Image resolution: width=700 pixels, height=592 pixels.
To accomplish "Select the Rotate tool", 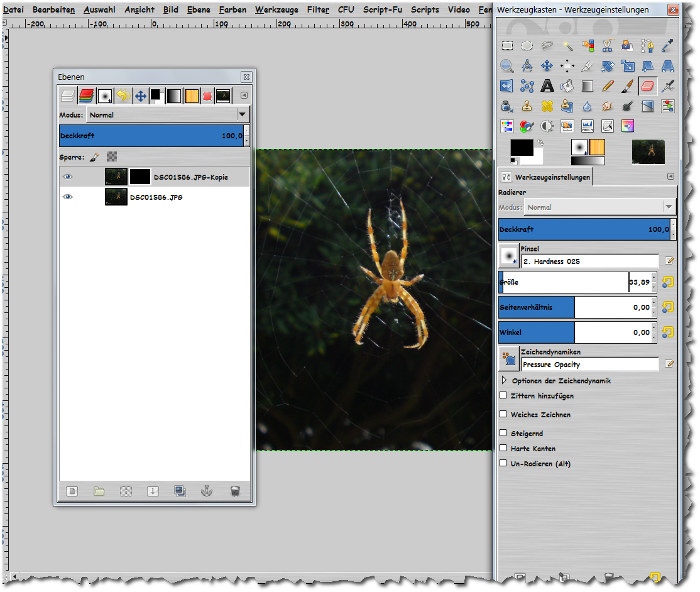I will point(608,66).
